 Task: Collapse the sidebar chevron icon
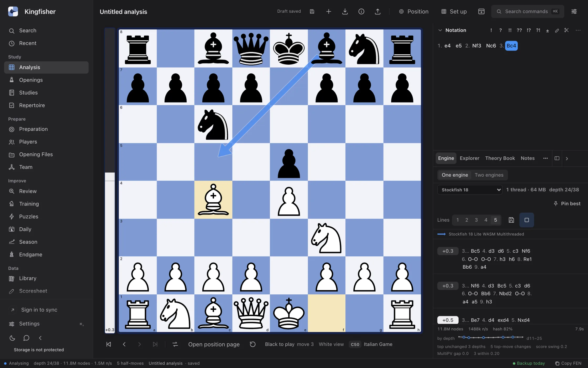click(40, 338)
